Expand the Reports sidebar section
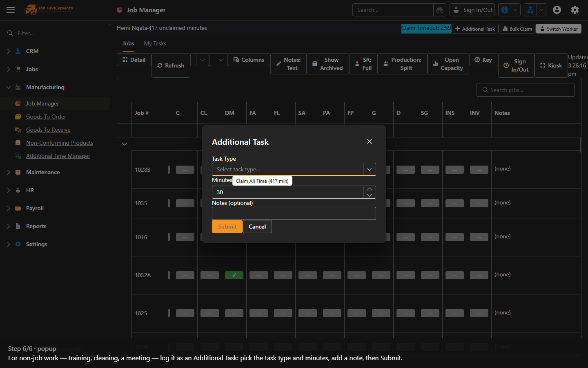This screenshot has height=368, width=588. [x=9, y=226]
